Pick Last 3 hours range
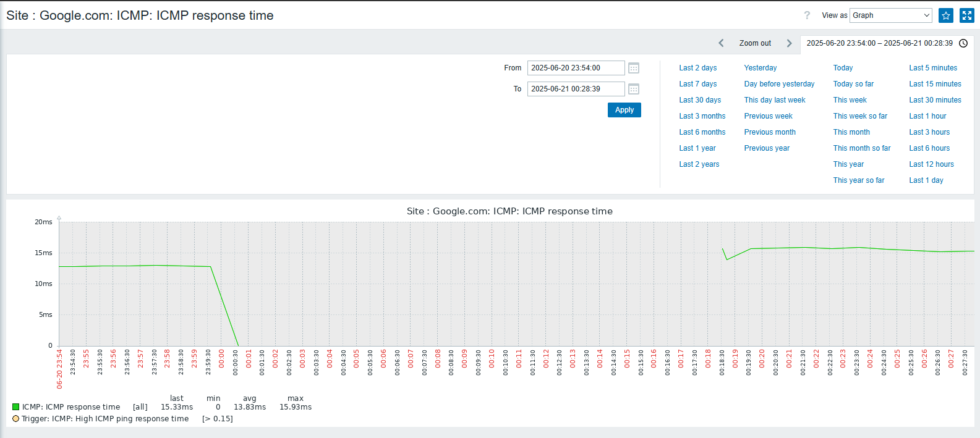The width and height of the screenshot is (980, 438). [x=929, y=132]
